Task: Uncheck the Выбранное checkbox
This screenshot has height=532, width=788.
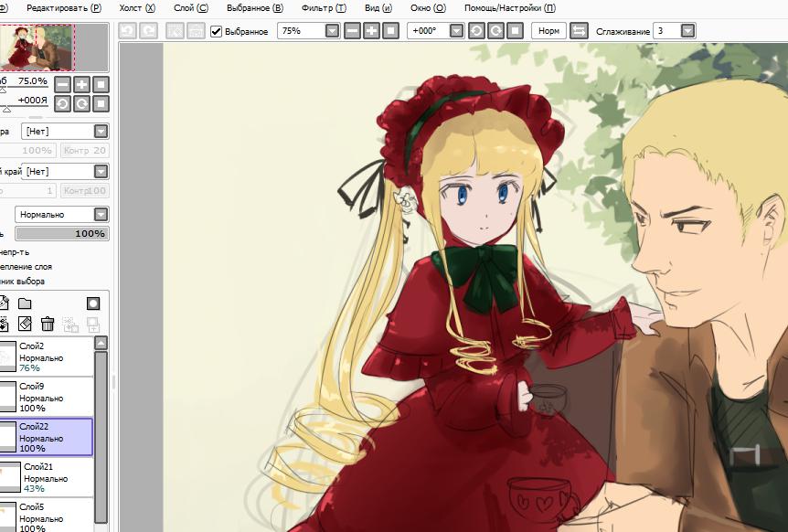Action: click(216, 31)
